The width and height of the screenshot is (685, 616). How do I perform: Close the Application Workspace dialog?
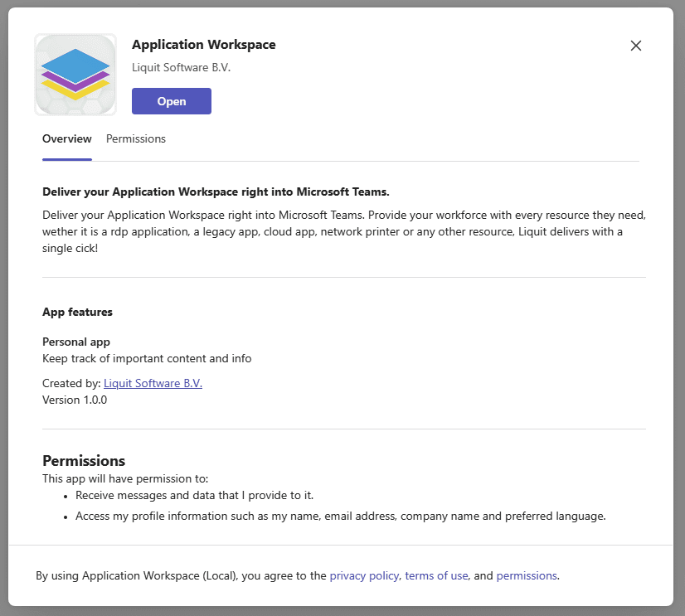636,46
